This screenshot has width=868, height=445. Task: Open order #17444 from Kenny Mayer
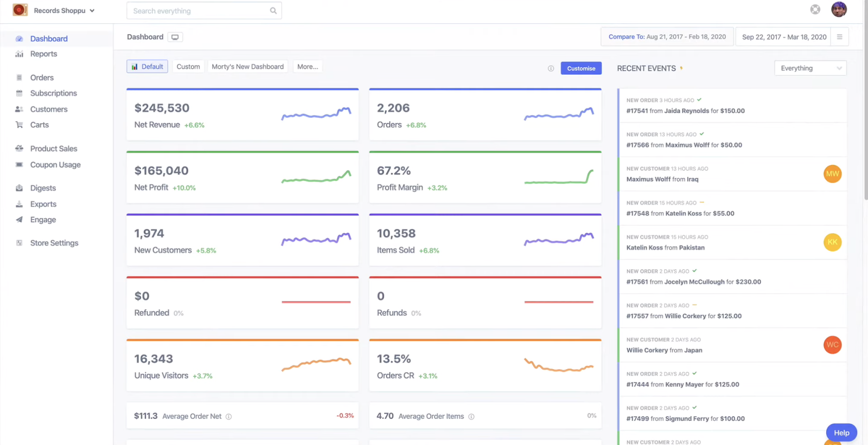pyautogui.click(x=732, y=379)
